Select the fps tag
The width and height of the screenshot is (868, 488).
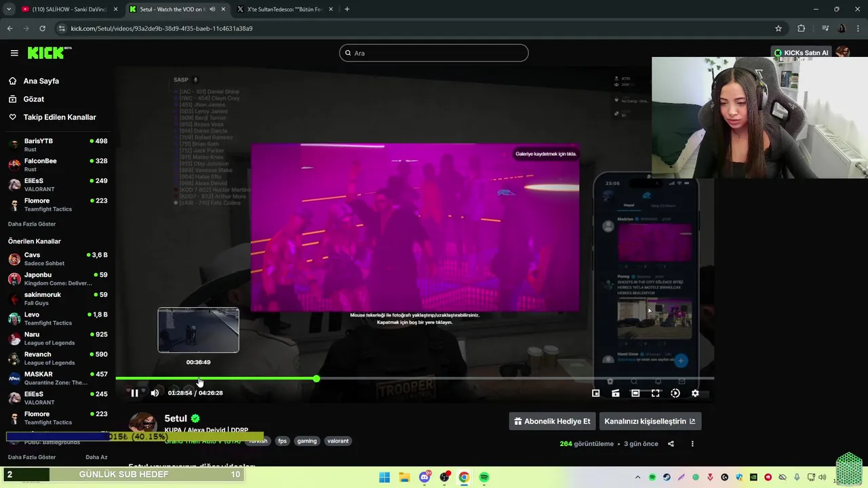[282, 441]
